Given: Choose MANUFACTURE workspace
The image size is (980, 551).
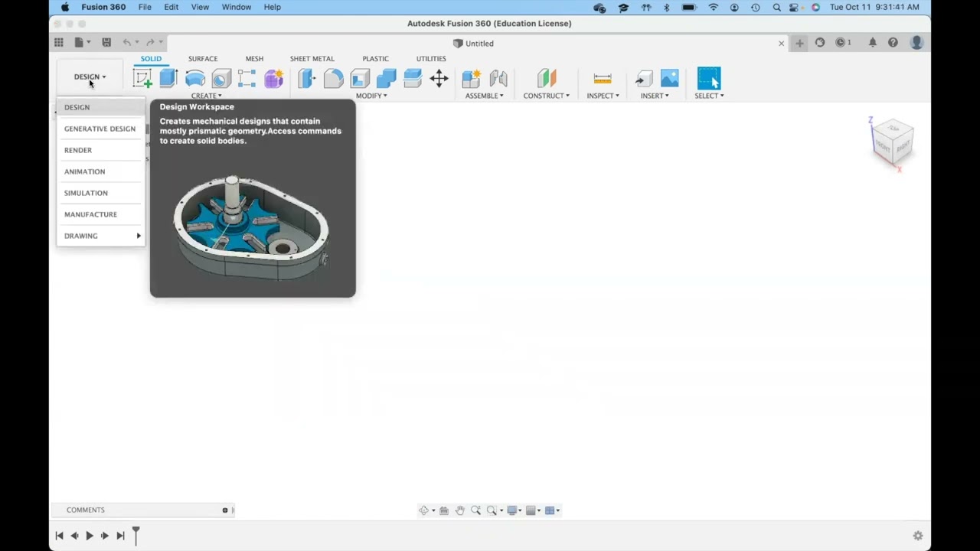Looking at the screenshot, I should tap(100, 214).
